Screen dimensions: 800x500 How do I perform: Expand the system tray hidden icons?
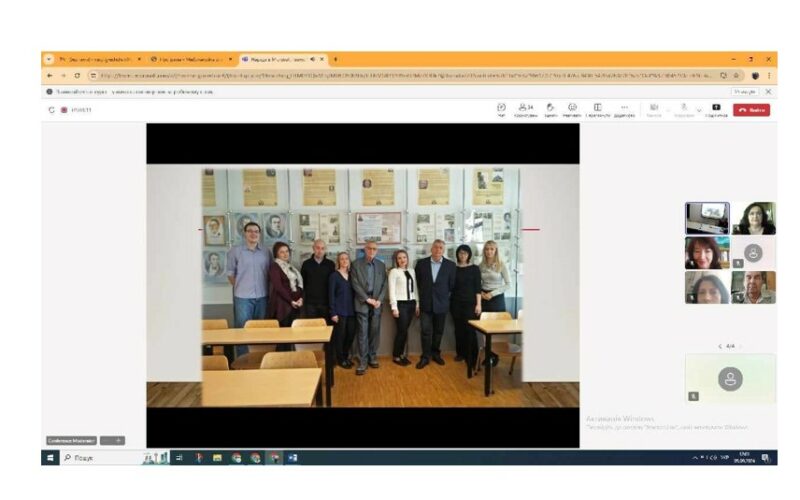point(695,458)
